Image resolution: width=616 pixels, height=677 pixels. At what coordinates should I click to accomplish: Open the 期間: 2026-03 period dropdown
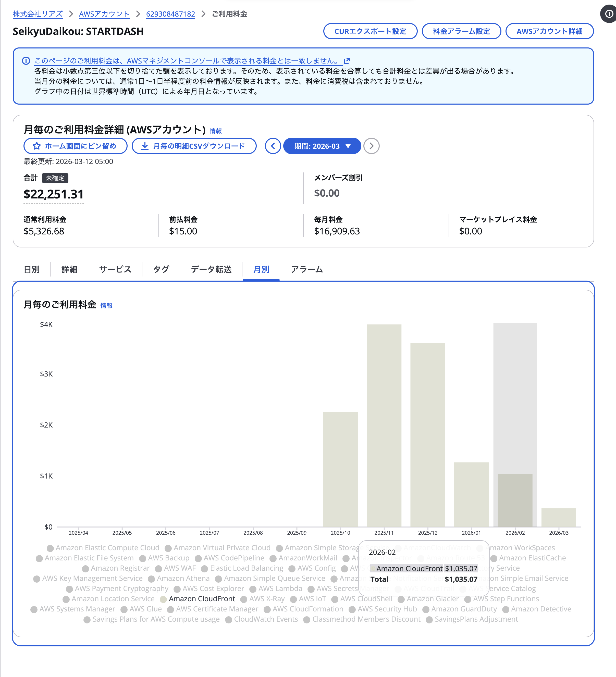[x=322, y=146]
